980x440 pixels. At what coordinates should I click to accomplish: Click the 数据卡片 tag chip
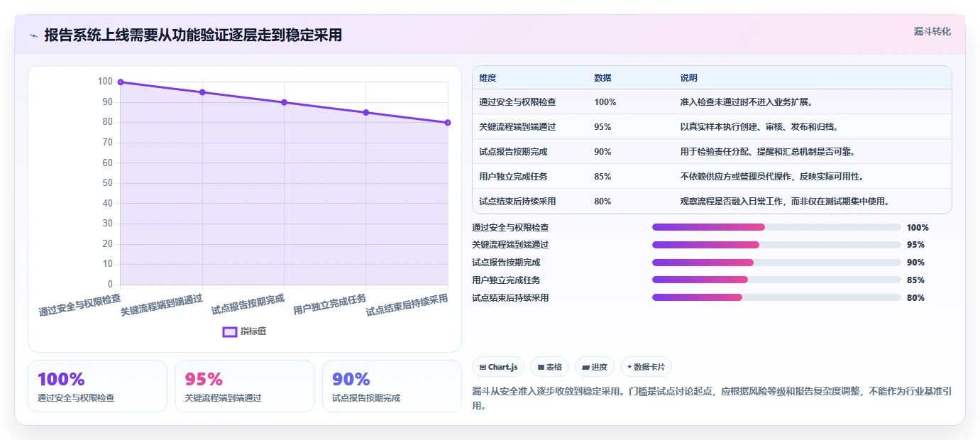point(646,367)
